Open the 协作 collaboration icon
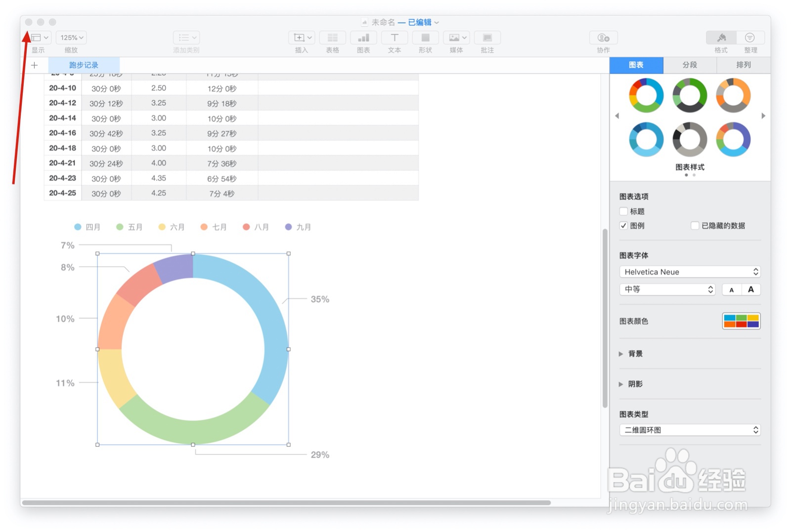This screenshot has width=791, height=532. click(603, 37)
